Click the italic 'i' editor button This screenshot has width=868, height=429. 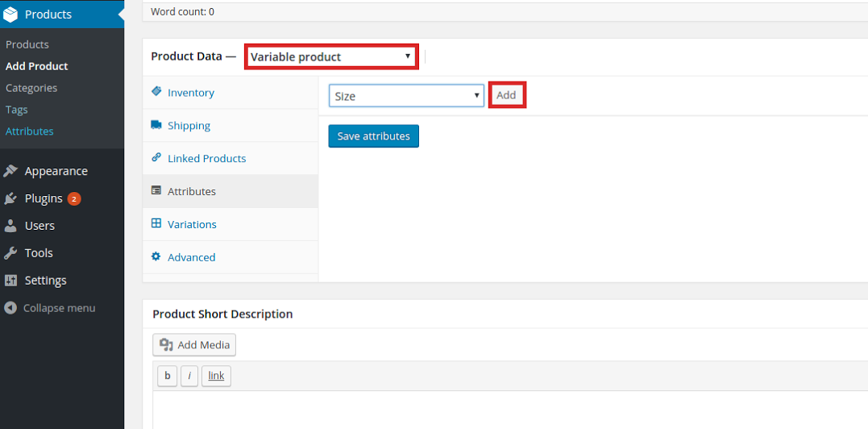tap(189, 376)
